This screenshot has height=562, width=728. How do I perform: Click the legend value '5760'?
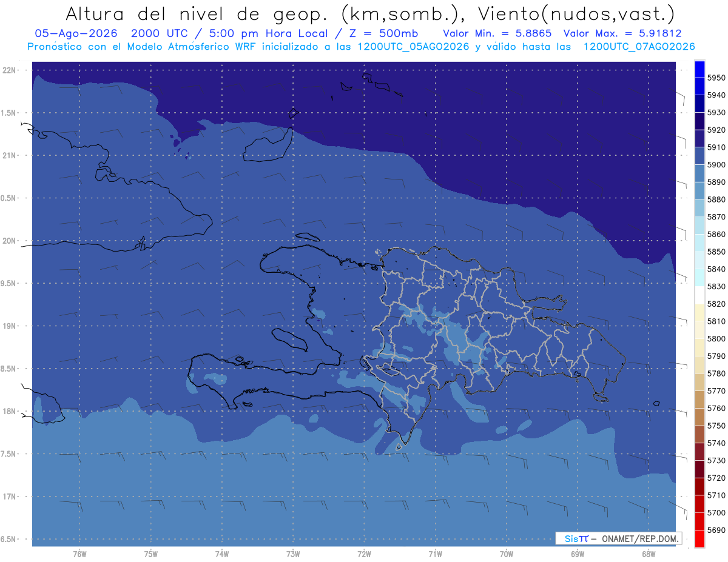click(x=716, y=409)
